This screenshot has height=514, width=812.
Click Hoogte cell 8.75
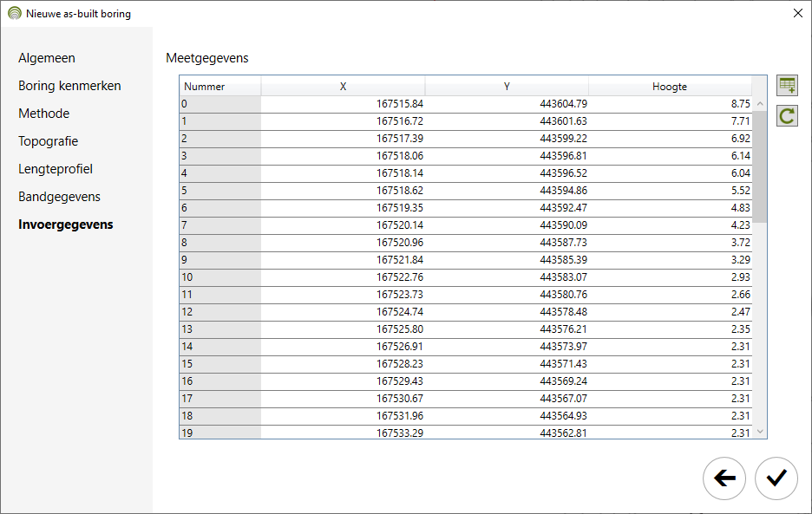click(670, 104)
